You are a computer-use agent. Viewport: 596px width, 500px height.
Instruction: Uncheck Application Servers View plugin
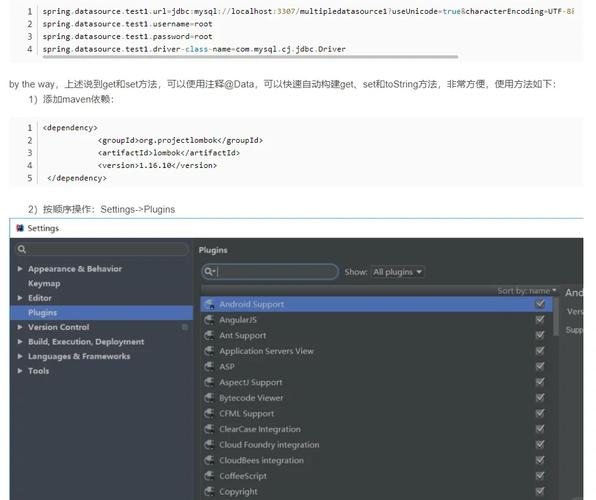click(x=540, y=351)
